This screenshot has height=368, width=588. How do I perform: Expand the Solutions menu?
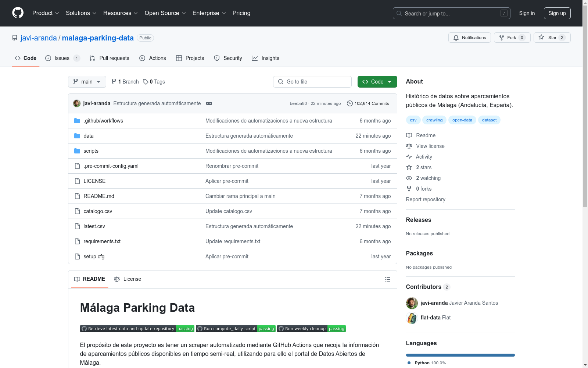[x=81, y=13]
